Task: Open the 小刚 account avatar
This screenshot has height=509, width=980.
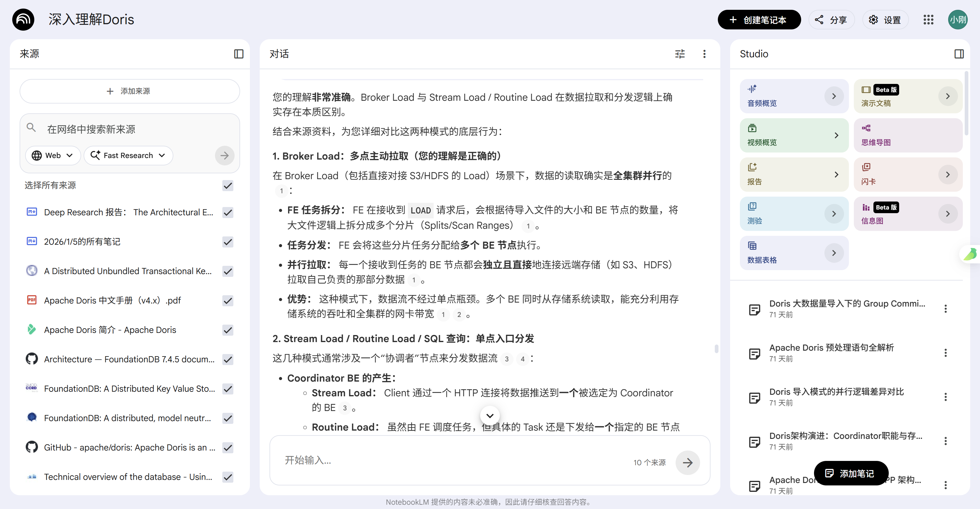Action: coord(958,20)
